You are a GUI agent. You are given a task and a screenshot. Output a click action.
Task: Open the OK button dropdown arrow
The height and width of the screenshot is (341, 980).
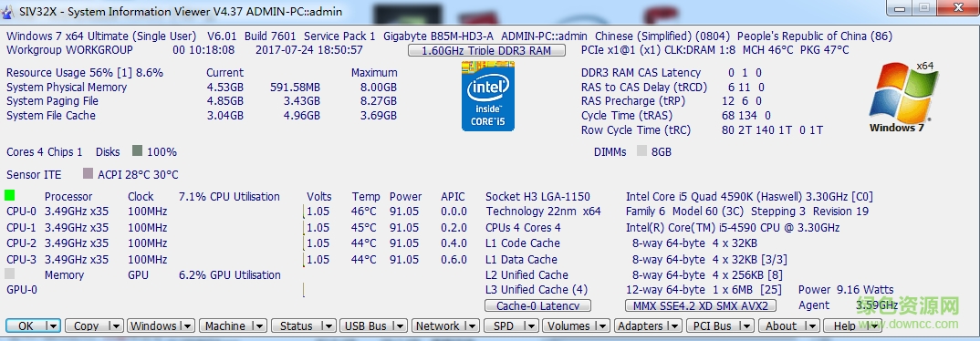(53, 325)
